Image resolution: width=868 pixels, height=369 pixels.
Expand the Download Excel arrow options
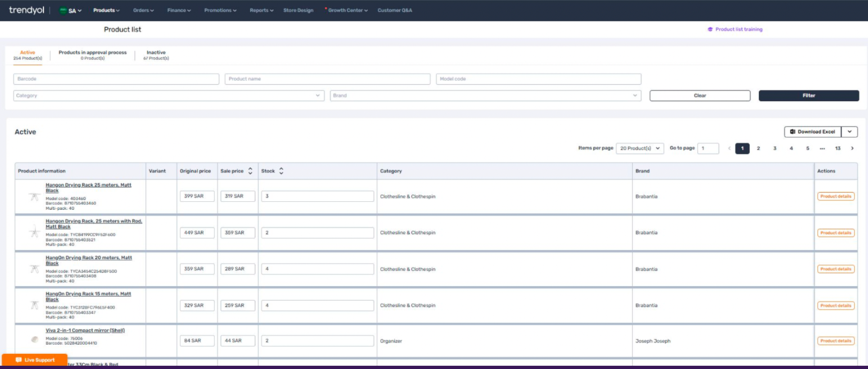click(x=850, y=132)
